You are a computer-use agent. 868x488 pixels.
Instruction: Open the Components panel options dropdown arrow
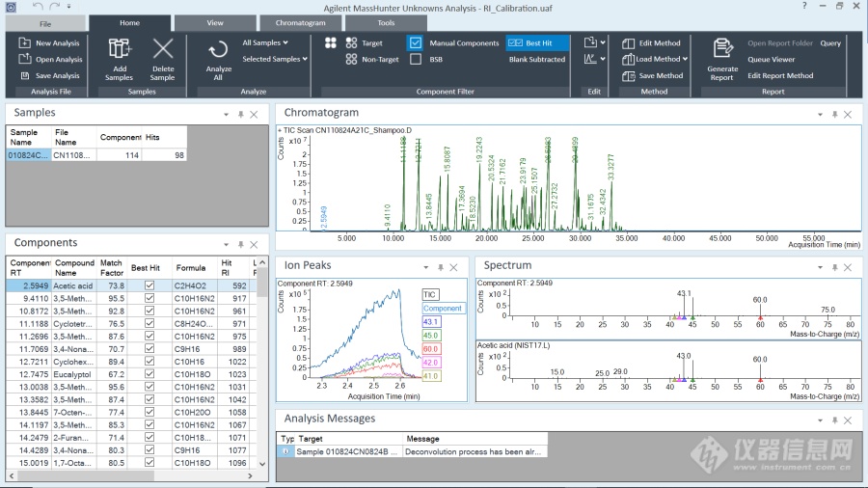pyautogui.click(x=226, y=245)
